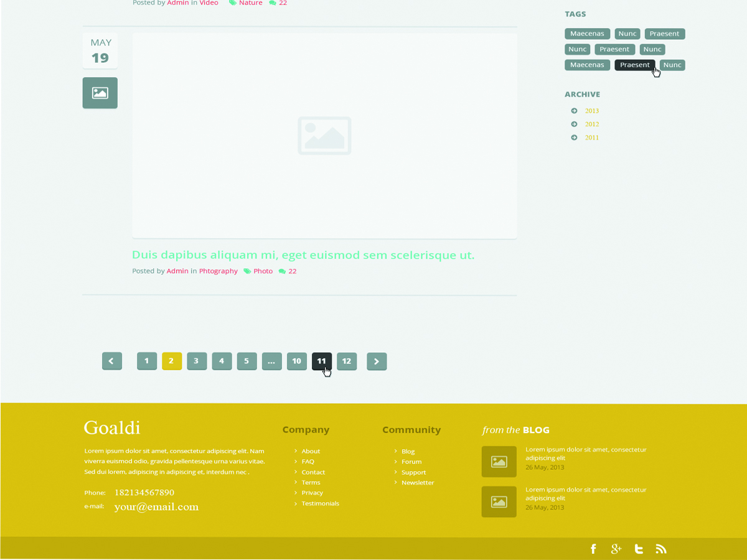Open About under the Company menu
The image size is (747, 560).
[310, 451]
